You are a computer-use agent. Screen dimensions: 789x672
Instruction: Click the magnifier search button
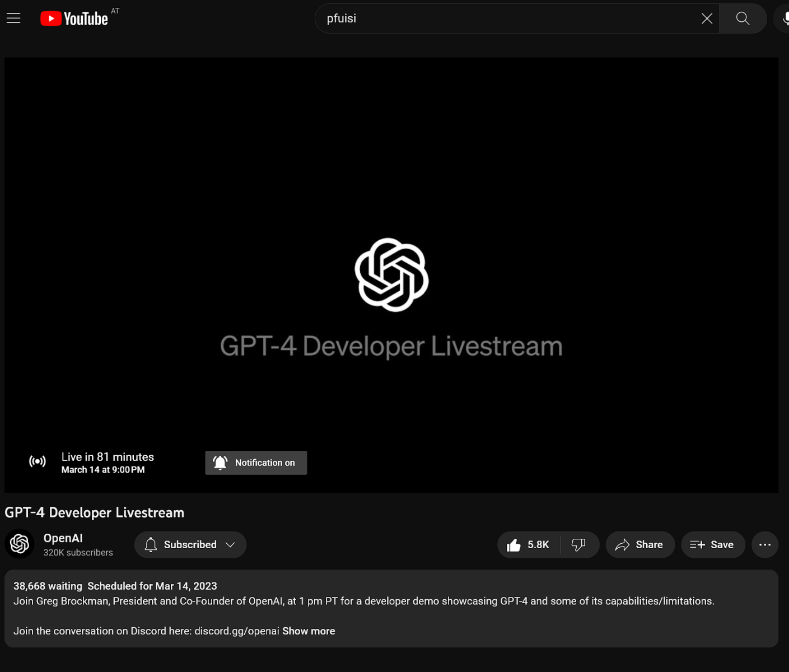pyautogui.click(x=743, y=18)
